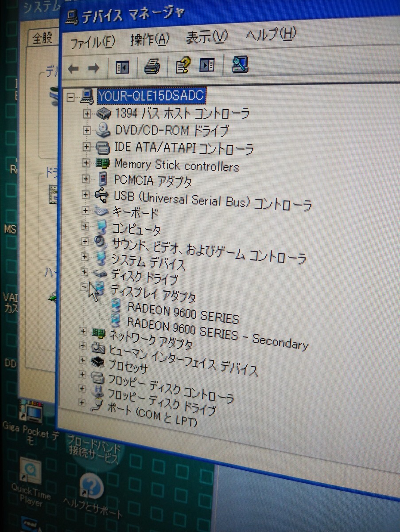The height and width of the screenshot is (532, 400).
Task: Expand the USB コントローラ node
Action: point(85,195)
